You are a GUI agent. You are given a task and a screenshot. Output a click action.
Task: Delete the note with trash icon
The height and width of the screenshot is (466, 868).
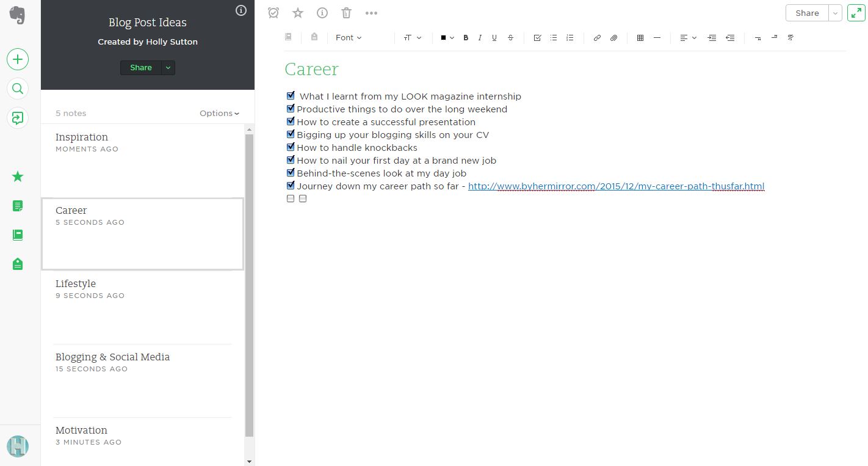point(346,13)
